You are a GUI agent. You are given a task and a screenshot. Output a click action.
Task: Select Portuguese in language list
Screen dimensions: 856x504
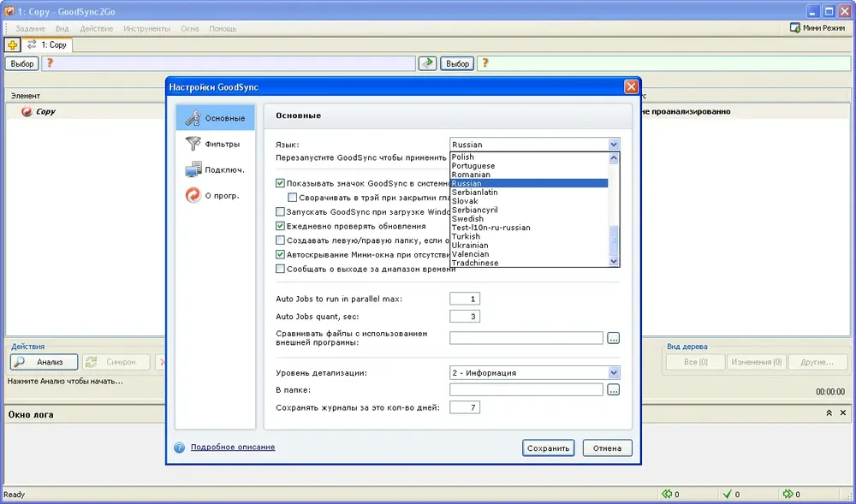(529, 166)
